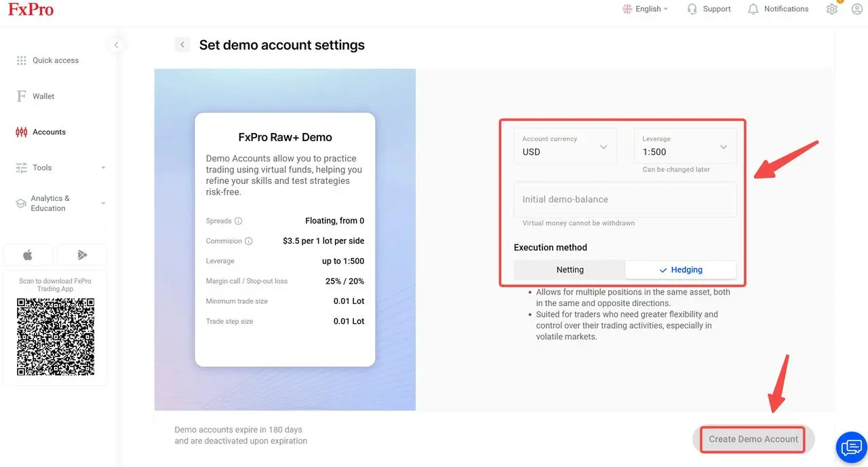Open the Apple App Store download button
868x467 pixels.
click(28, 255)
